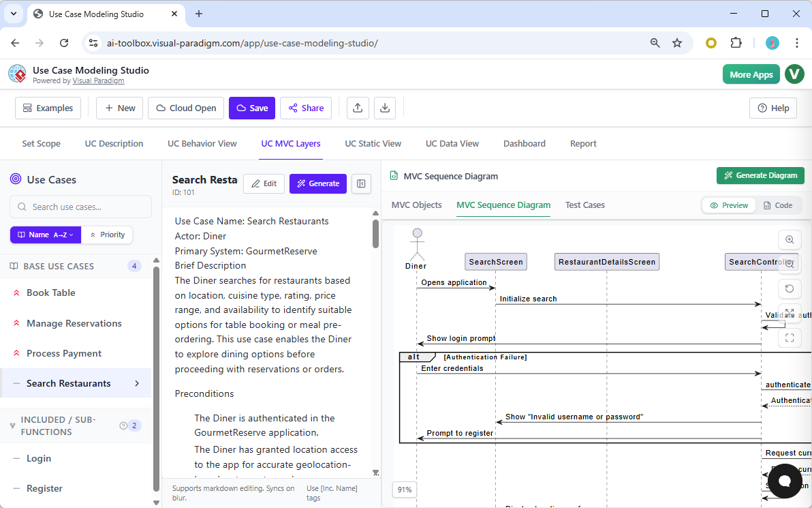Image resolution: width=812 pixels, height=508 pixels.
Task: Switch to the Test Cases tab
Action: point(584,205)
